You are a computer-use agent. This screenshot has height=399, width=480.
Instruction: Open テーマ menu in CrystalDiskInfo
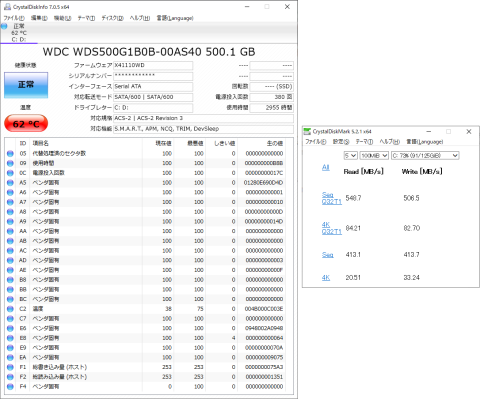point(86,18)
